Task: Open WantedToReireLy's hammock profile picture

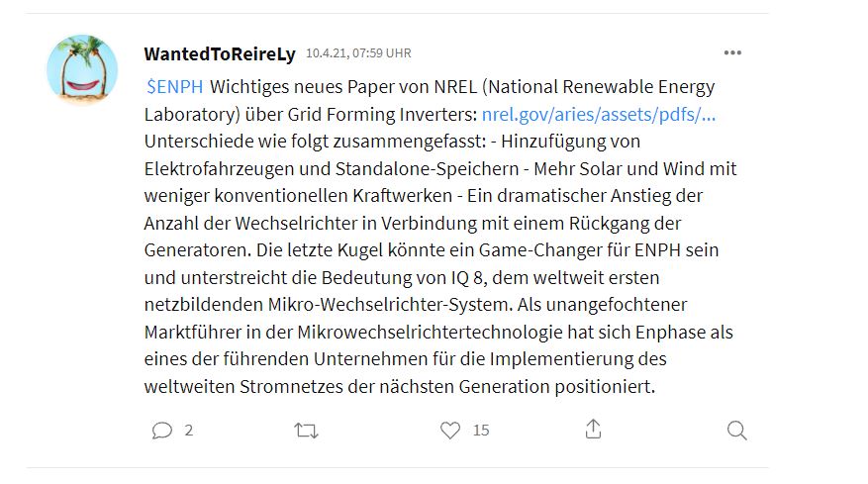Action: point(82,70)
